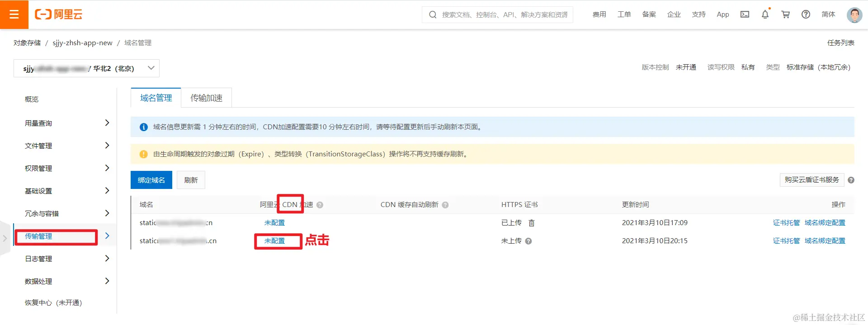
Task: Show help for CDN 缓存自动刷新 column
Action: [445, 205]
